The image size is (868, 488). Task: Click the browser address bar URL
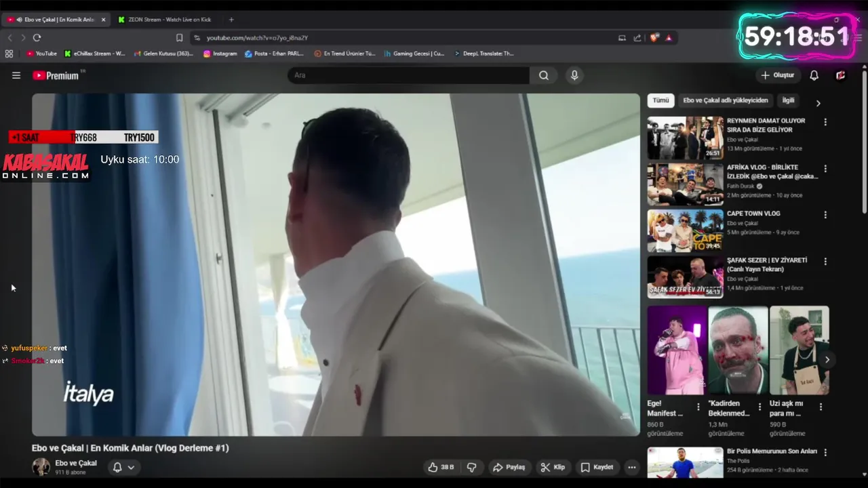tap(257, 38)
